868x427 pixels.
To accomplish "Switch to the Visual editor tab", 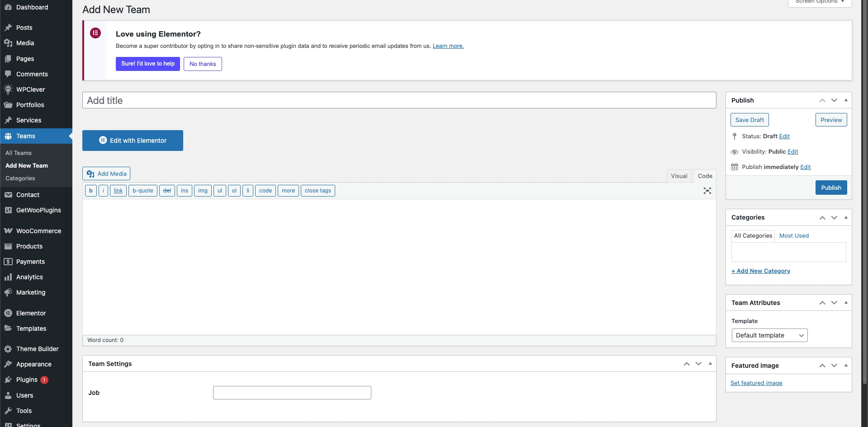I will coord(679,176).
